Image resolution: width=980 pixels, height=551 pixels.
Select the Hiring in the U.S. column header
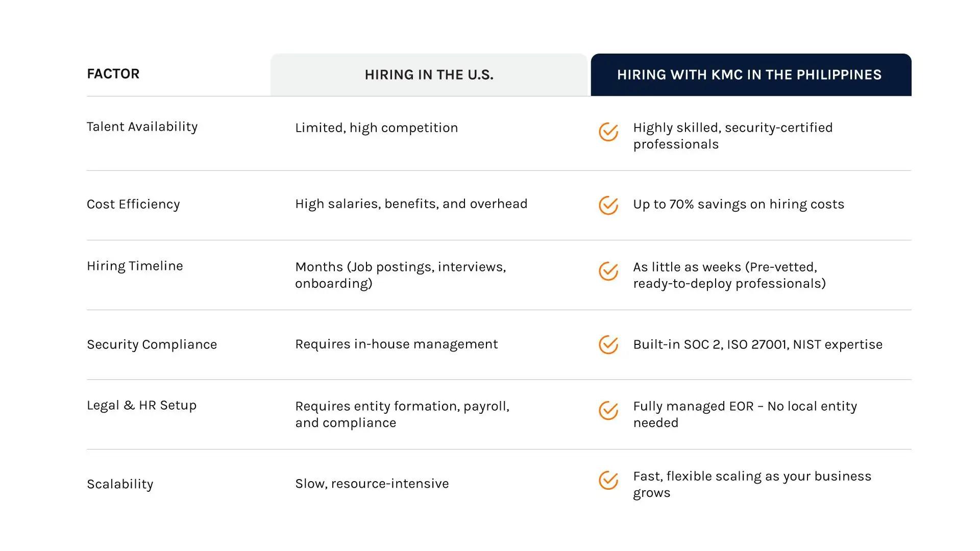429,75
